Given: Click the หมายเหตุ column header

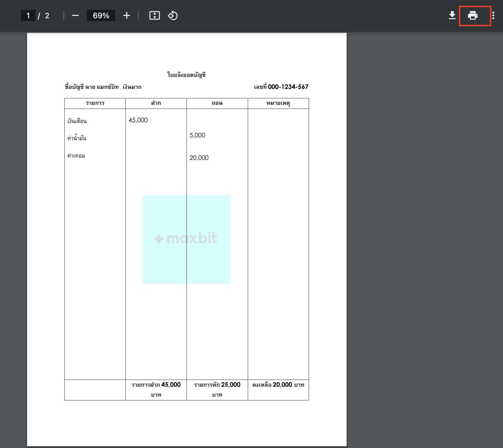Looking at the screenshot, I should click(278, 103).
